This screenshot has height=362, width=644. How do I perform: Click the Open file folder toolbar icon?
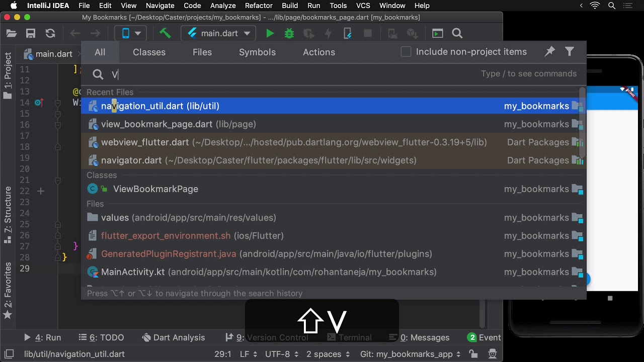[12, 34]
